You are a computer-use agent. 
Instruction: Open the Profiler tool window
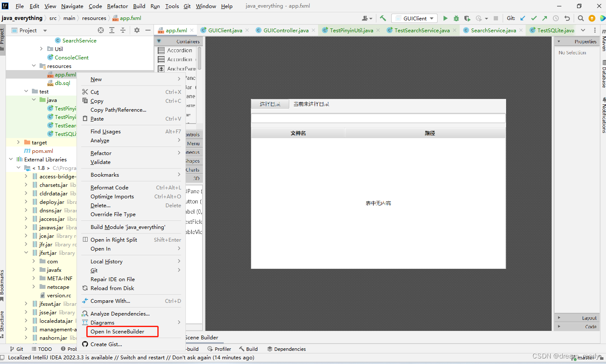click(x=219, y=349)
